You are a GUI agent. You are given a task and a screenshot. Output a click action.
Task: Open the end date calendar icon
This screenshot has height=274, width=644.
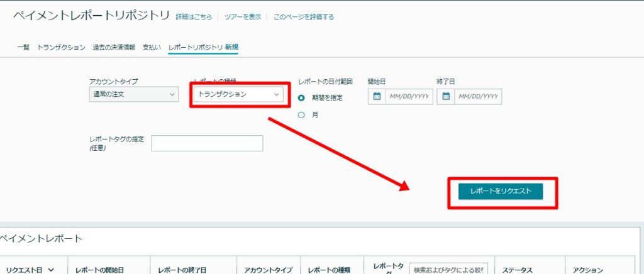[446, 97]
